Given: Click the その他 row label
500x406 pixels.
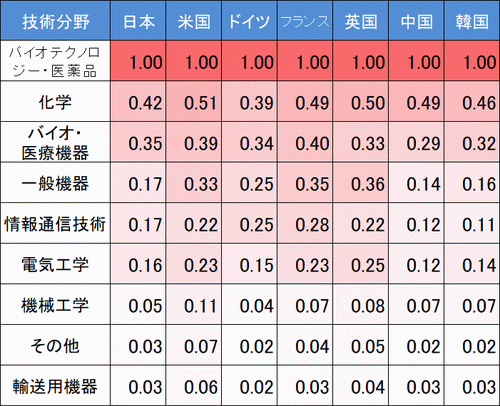Looking at the screenshot, I should point(55,345).
